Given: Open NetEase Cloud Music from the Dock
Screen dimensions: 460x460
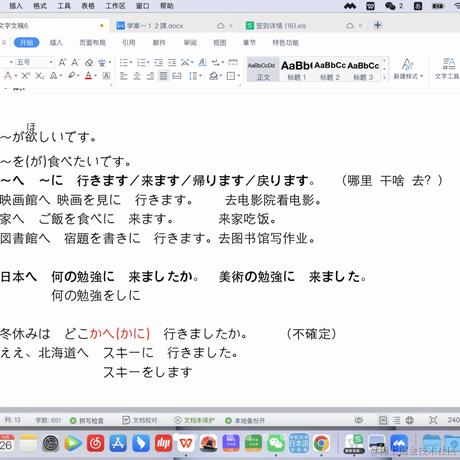Looking at the screenshot, I should click(95, 443).
